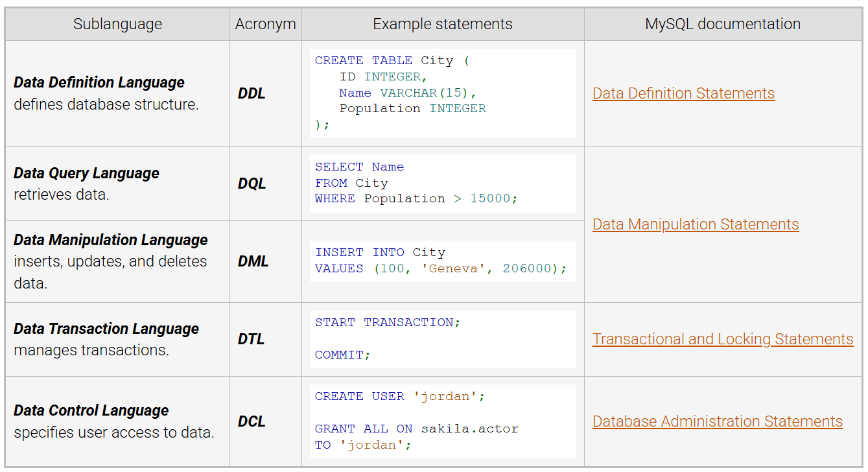Click the CREATE USER 'jordan' code block
Screen dimensions: 868x472
(442, 421)
